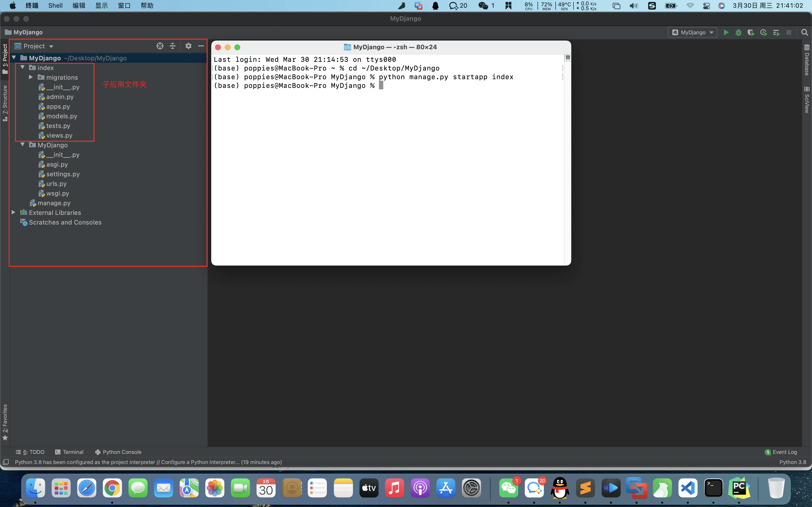Image resolution: width=812 pixels, height=507 pixels.
Task: Expand External Libraries node
Action: tap(14, 213)
